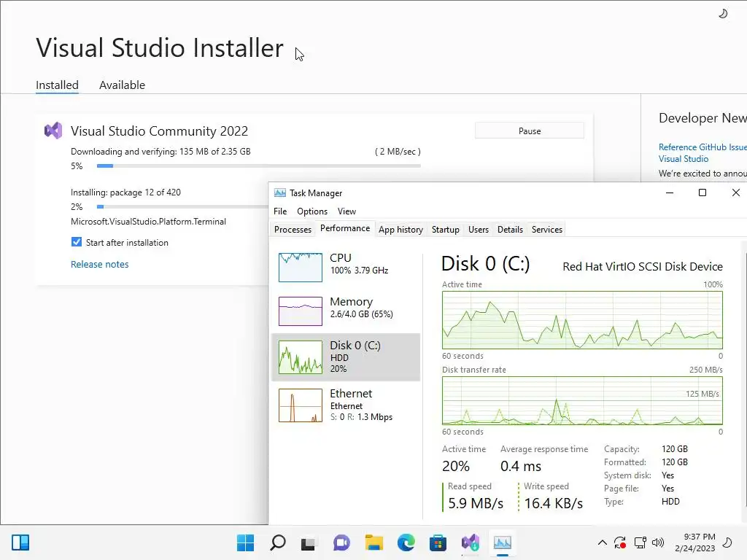747x560 pixels.
Task: Open network status tray icon
Action: coord(640,542)
